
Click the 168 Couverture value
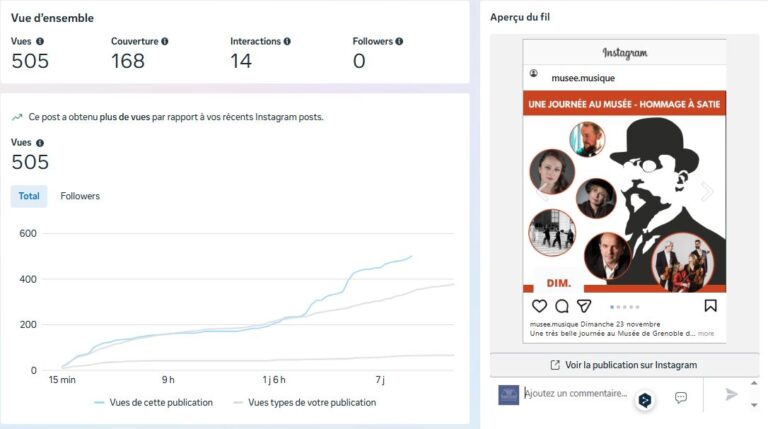(x=128, y=61)
